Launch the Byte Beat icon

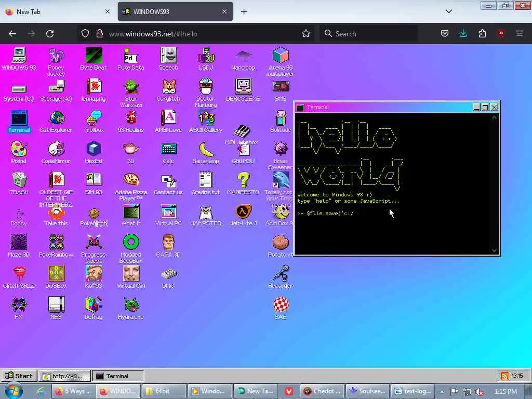[x=94, y=59]
